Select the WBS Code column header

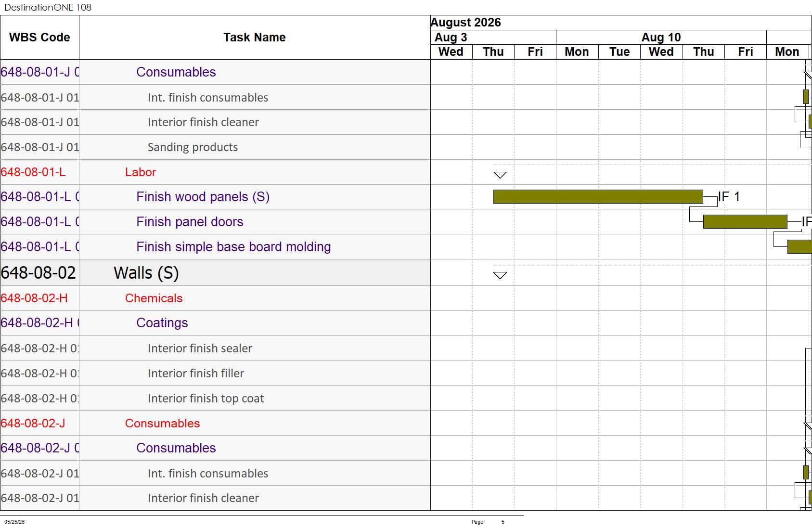pyautogui.click(x=39, y=37)
